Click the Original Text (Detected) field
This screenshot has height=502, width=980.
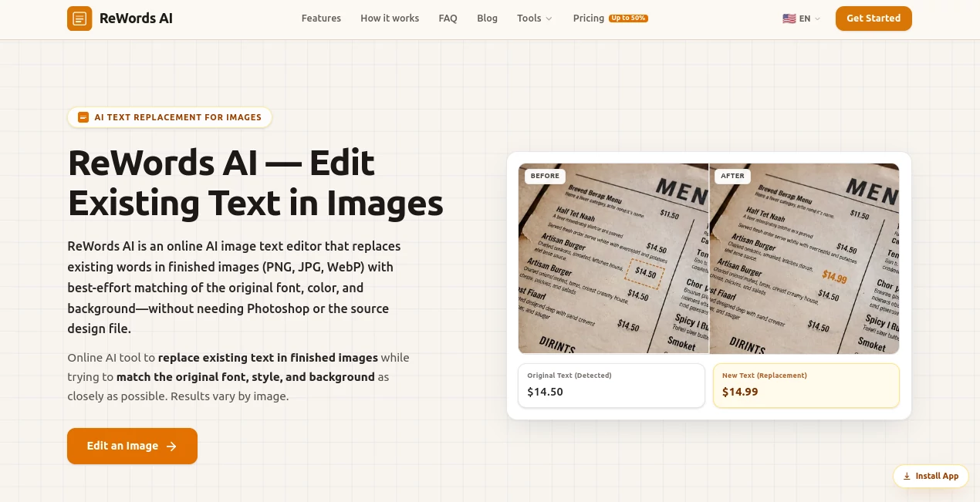[x=611, y=386]
